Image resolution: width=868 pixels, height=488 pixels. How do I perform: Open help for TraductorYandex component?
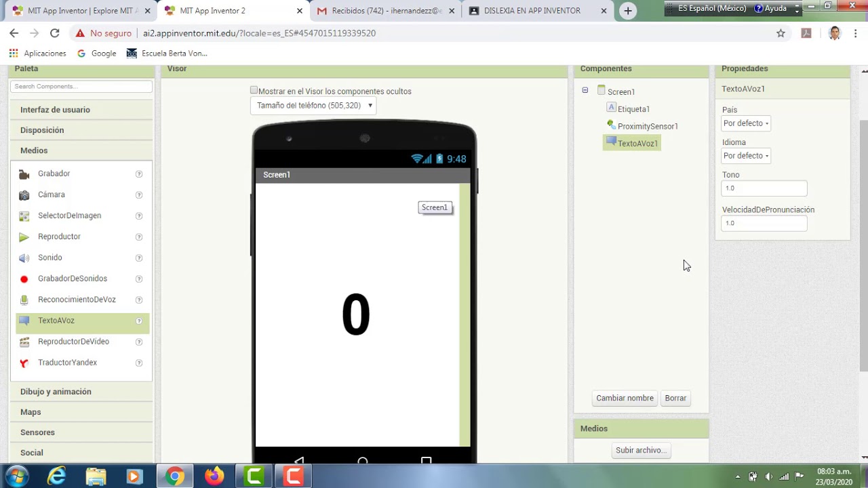click(x=139, y=363)
